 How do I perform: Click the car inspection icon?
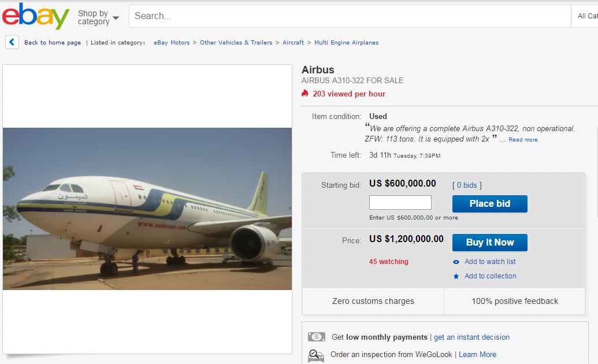[x=316, y=355]
